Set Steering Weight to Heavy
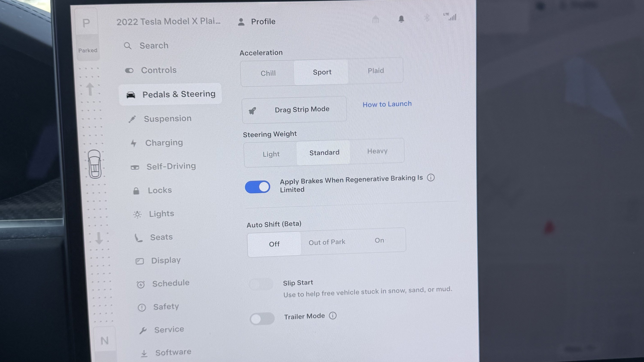The height and width of the screenshot is (362, 644). click(x=377, y=151)
